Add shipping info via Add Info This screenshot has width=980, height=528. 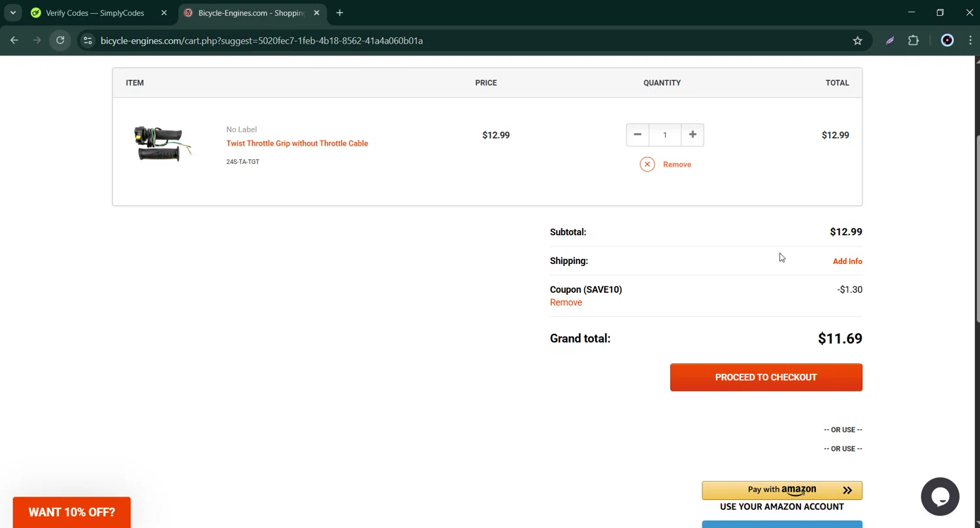pos(847,261)
